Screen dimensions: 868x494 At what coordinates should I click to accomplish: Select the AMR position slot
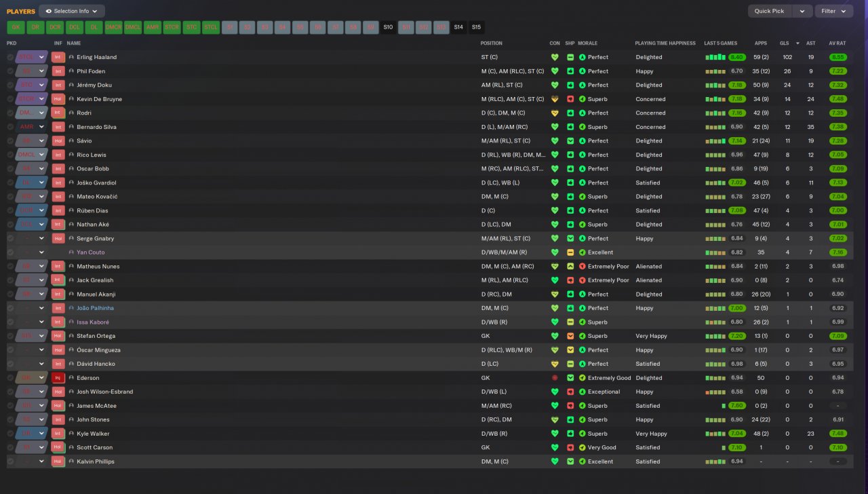(153, 27)
